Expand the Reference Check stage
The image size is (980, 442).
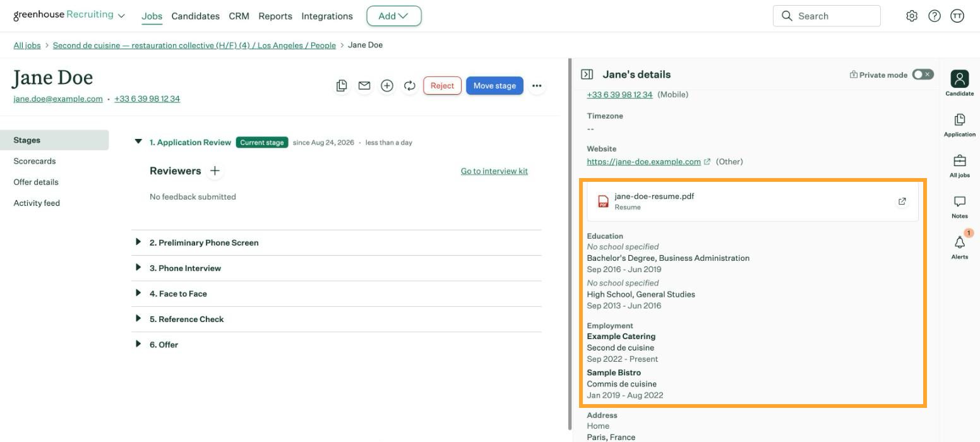point(138,318)
